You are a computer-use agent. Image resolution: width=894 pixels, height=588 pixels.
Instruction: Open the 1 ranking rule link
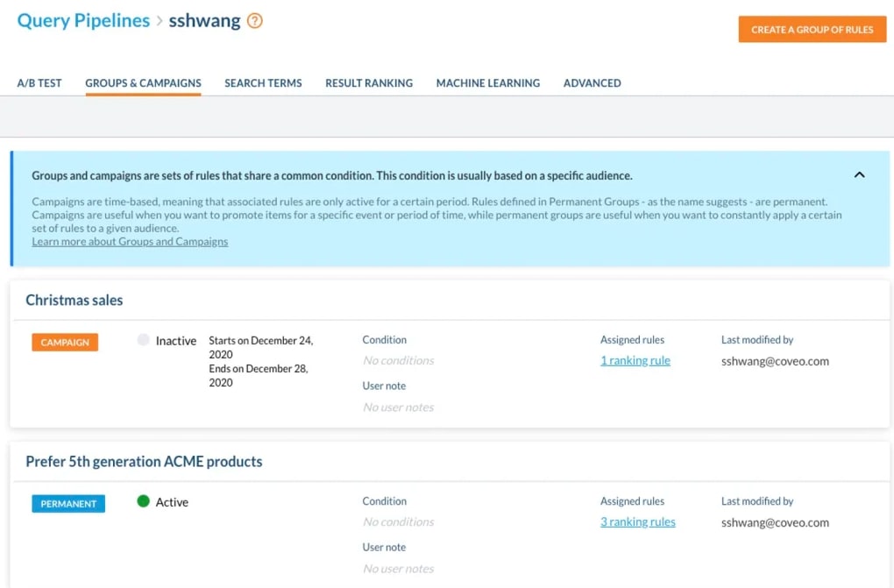point(635,360)
